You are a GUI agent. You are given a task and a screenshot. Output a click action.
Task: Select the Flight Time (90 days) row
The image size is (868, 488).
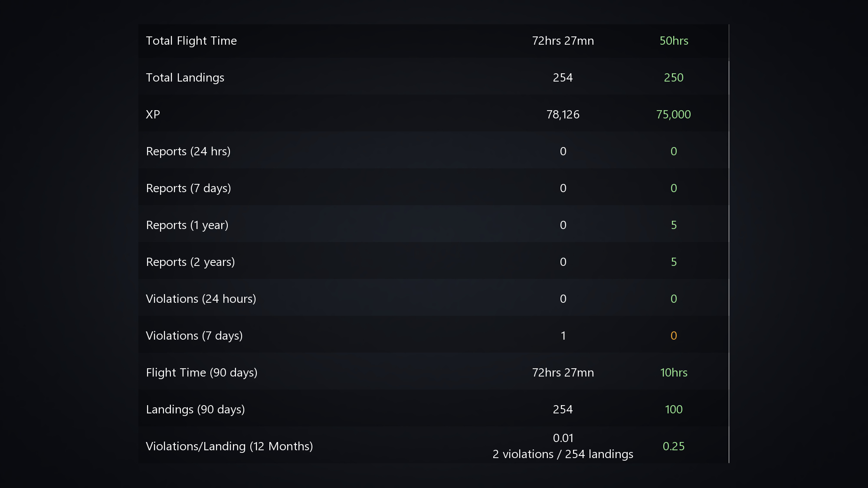click(x=433, y=373)
